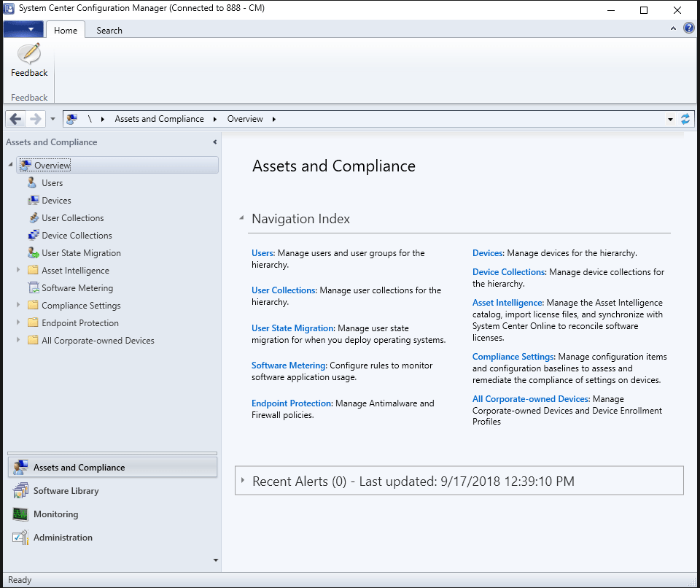This screenshot has height=588, width=700.
Task: Refresh the view with the refresh icon
Action: (685, 119)
